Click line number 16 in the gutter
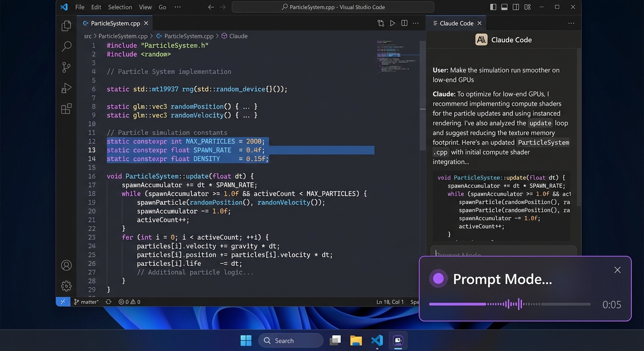644x351 pixels. [x=92, y=176]
